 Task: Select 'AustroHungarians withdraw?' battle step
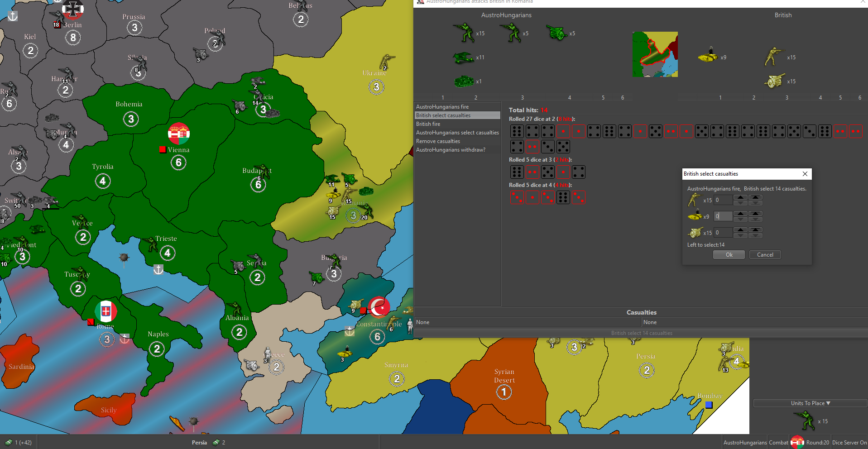[457, 150]
